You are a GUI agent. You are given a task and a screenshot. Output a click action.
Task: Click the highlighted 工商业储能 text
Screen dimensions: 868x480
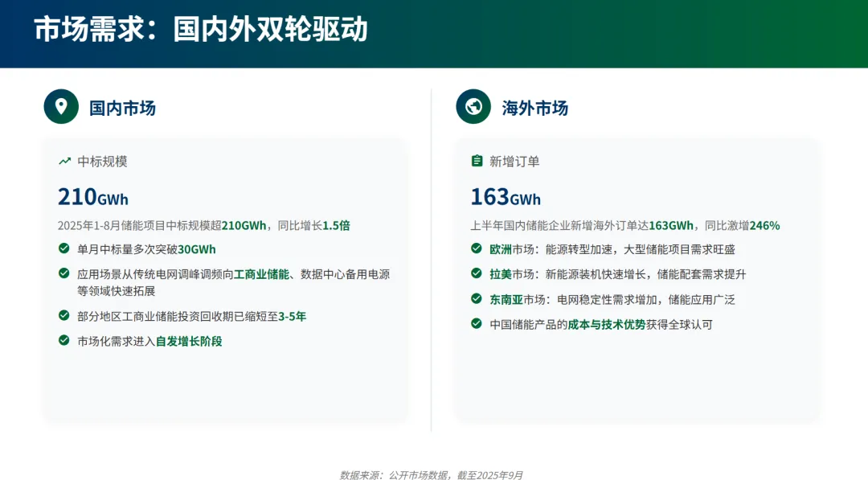(261, 274)
